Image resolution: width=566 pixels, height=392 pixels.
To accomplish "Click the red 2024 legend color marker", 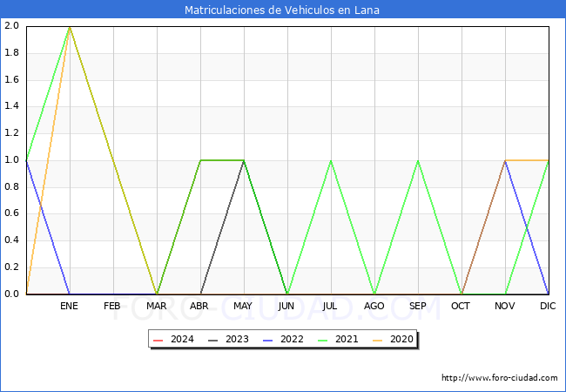I will coord(158,340).
